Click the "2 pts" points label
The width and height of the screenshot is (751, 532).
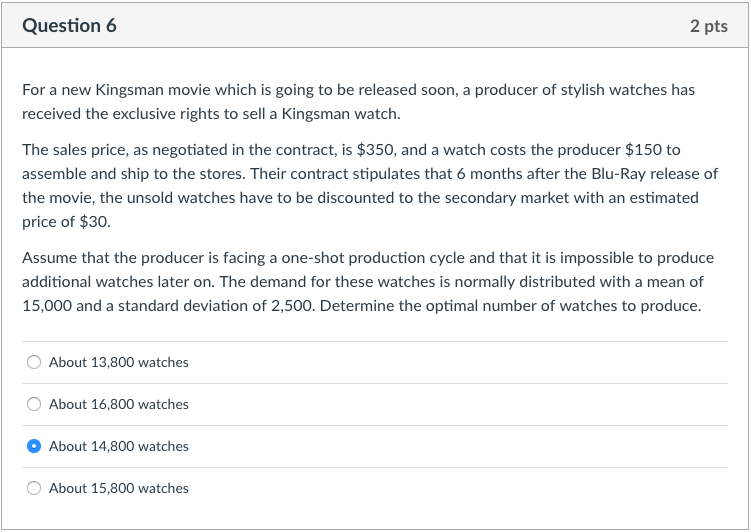coord(708,26)
